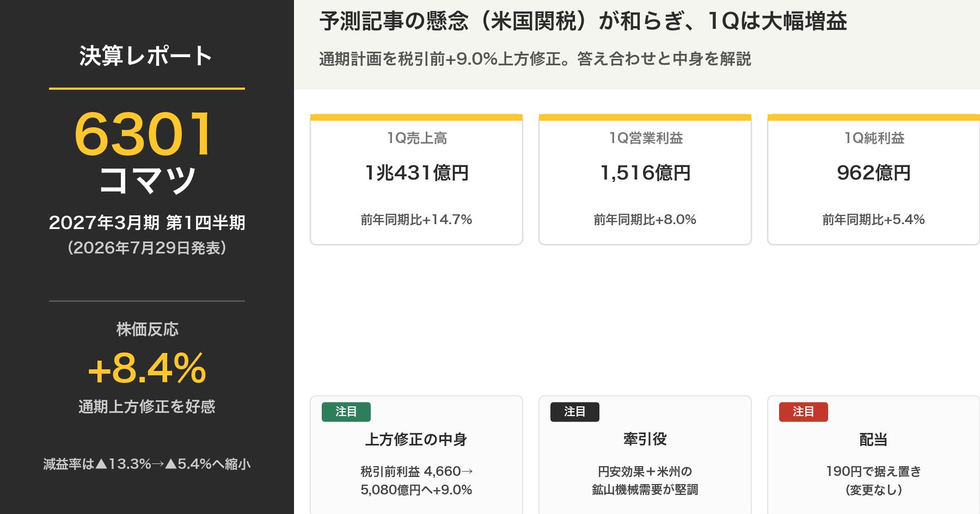Click the (2026年7月29日発表) announcement date
Image resolution: width=980 pixels, height=514 pixels.
click(147, 248)
